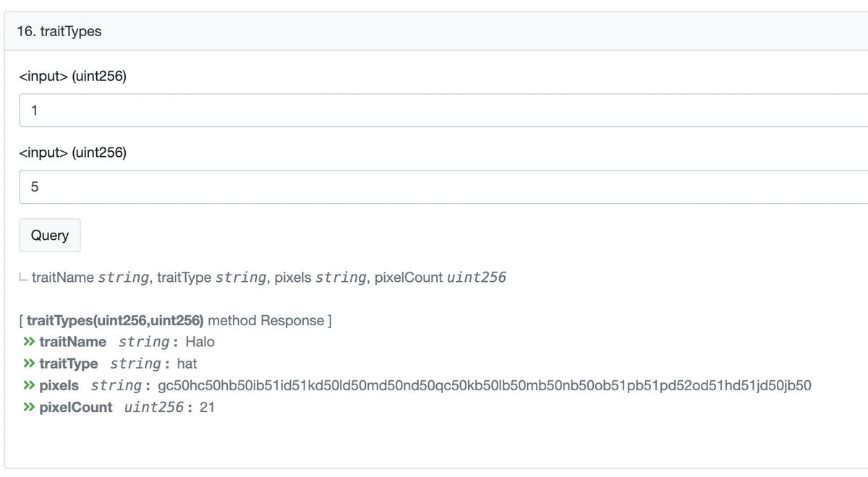Screen dimensions: 868x477
Task: Click the pixelCount result value 21
Action: point(207,408)
